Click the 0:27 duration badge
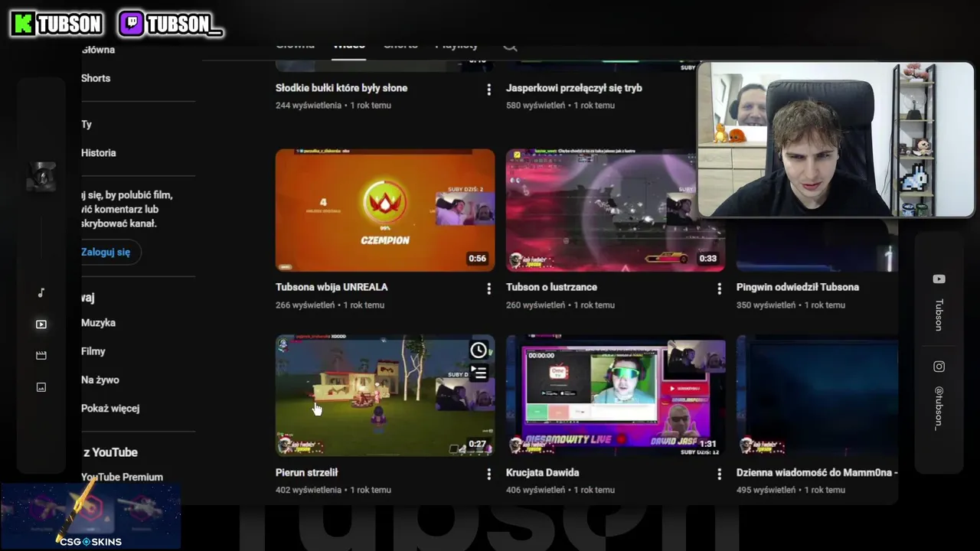This screenshot has width=980, height=551. point(478,444)
